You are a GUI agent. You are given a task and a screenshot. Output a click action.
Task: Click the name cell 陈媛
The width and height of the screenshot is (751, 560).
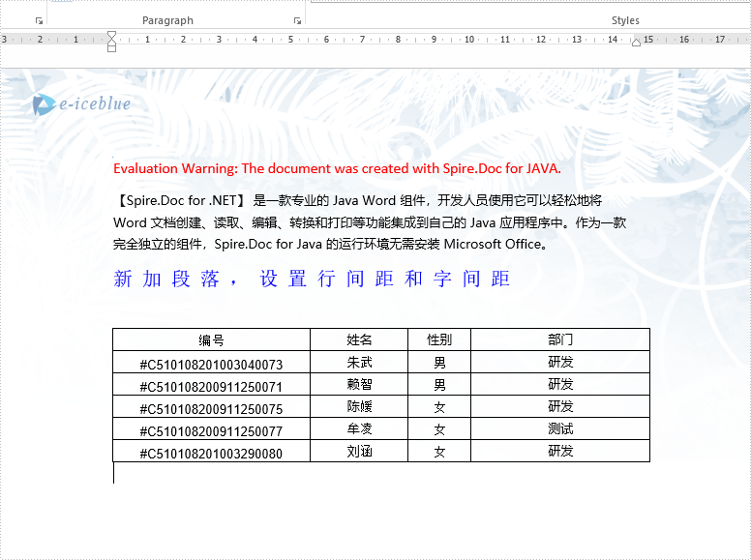pyautogui.click(x=359, y=407)
